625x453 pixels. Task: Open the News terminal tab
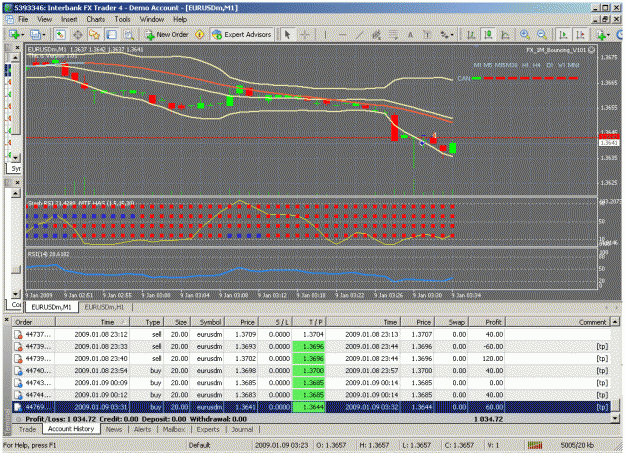[x=114, y=429]
